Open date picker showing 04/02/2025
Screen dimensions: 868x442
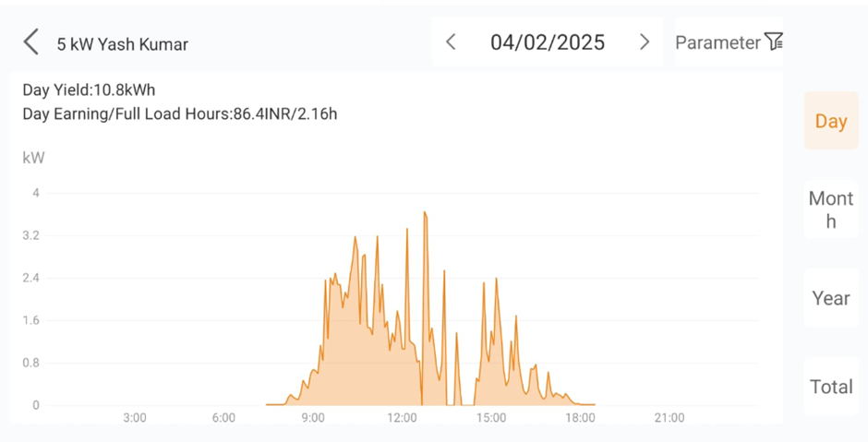pyautogui.click(x=548, y=42)
